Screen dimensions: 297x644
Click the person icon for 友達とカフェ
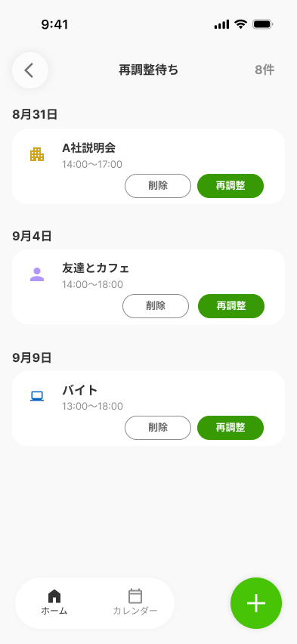37,274
